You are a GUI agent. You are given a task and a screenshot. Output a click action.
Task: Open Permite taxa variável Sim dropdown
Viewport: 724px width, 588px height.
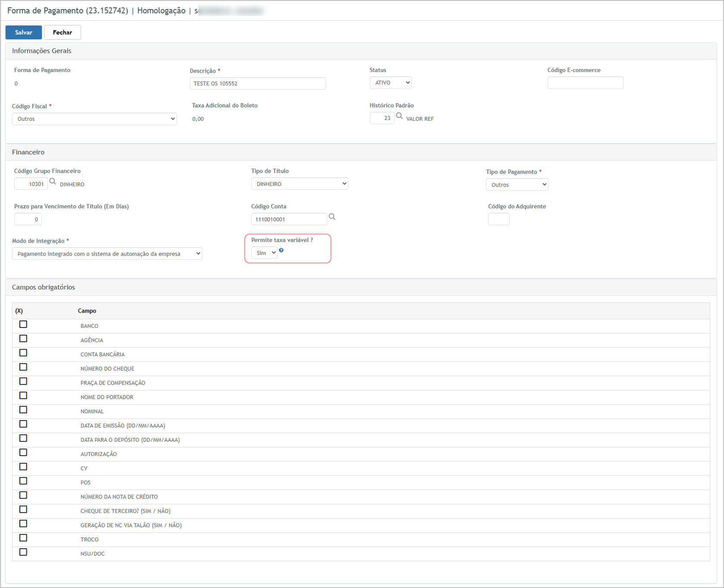point(264,253)
